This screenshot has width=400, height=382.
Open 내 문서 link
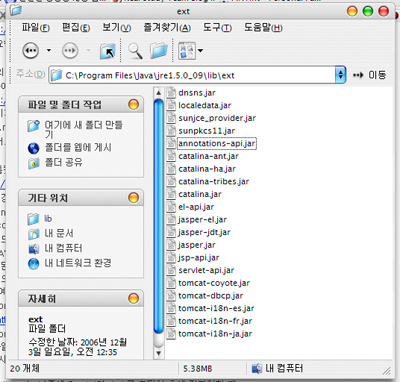pyautogui.click(x=59, y=233)
